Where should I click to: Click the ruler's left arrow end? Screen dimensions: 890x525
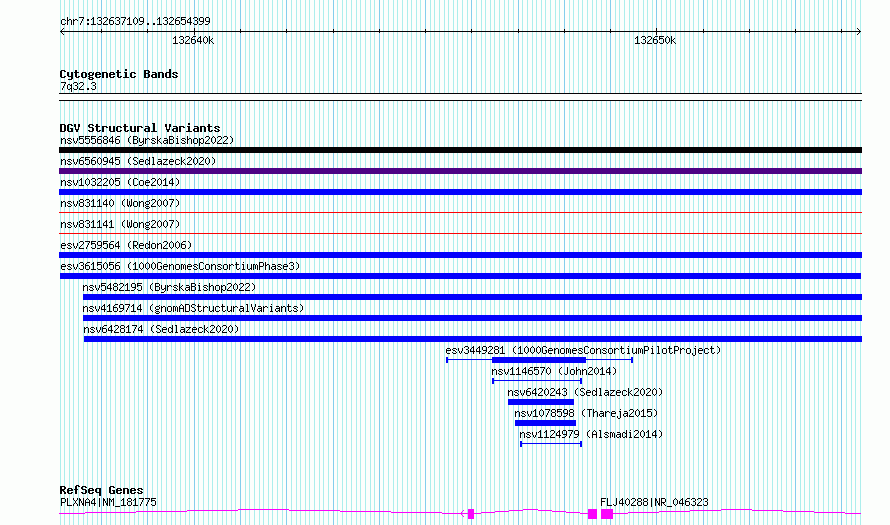[x=62, y=32]
